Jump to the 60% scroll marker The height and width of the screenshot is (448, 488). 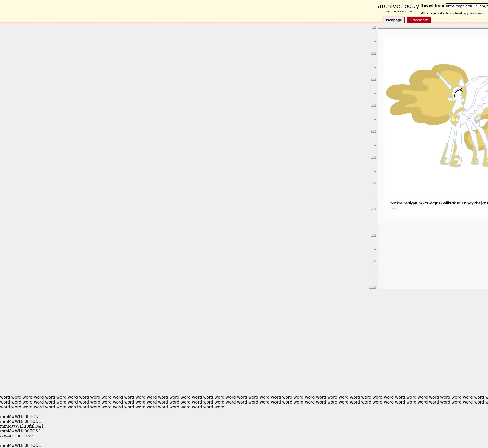tap(373, 183)
